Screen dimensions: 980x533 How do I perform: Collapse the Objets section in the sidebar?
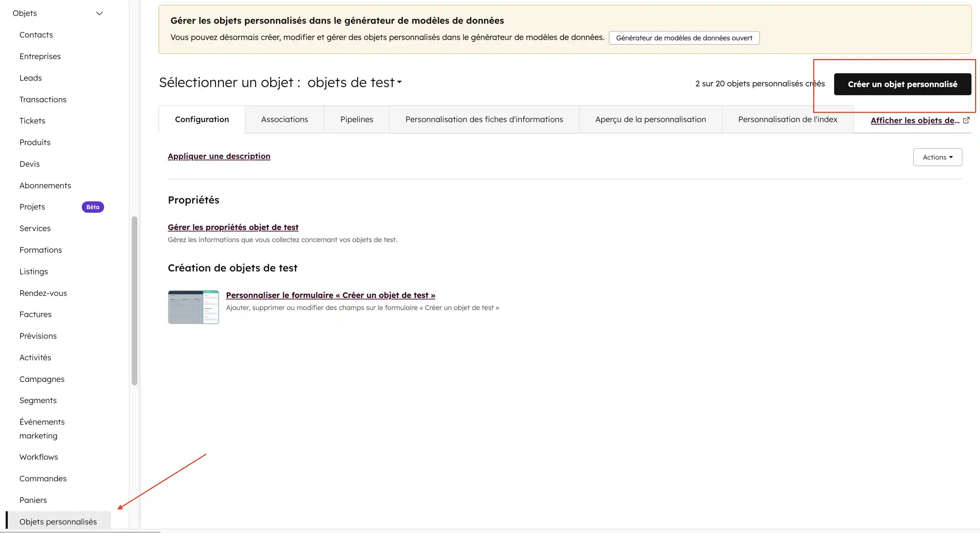click(99, 13)
